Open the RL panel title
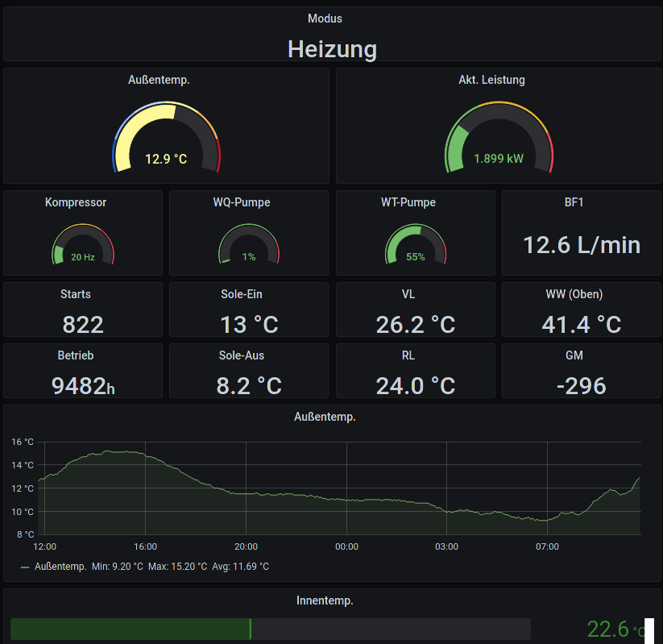Screen dimensions: 663x644 pyautogui.click(x=408, y=355)
